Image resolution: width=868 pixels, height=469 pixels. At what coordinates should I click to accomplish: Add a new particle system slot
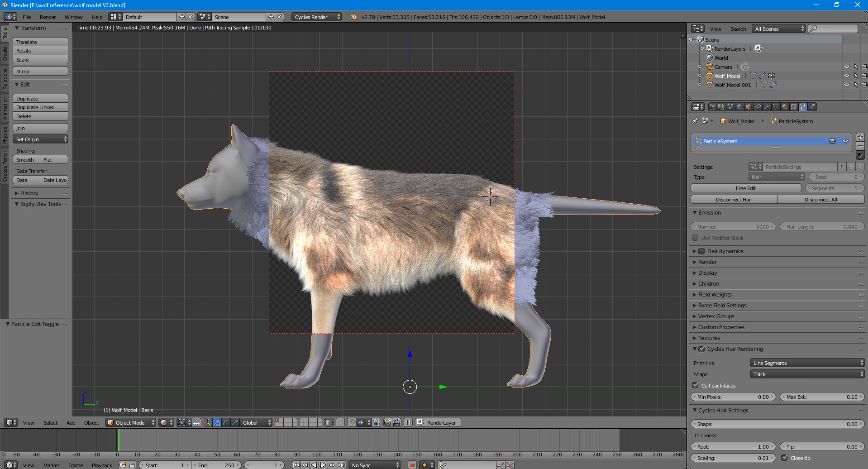pos(860,137)
